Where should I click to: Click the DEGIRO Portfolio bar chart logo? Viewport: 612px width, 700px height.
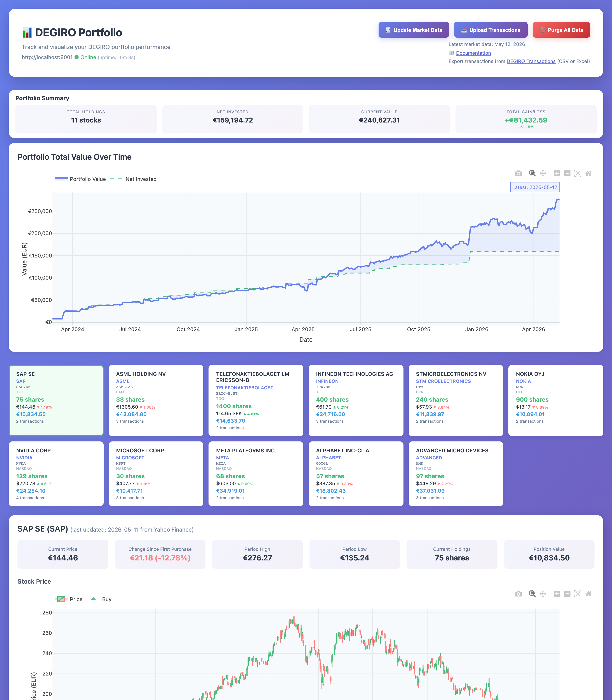[27, 32]
